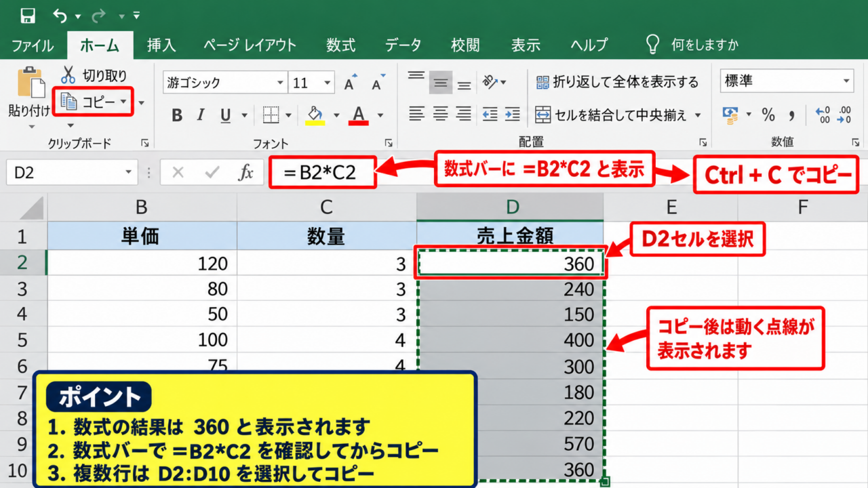Click the increase indent icon
Screen dimensions: 868x488
(513, 114)
